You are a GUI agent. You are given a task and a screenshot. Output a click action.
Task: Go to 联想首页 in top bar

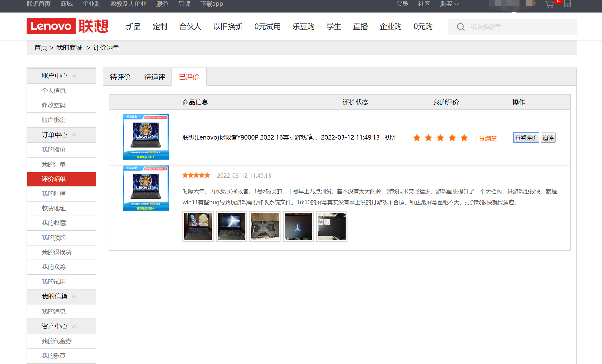point(39,4)
